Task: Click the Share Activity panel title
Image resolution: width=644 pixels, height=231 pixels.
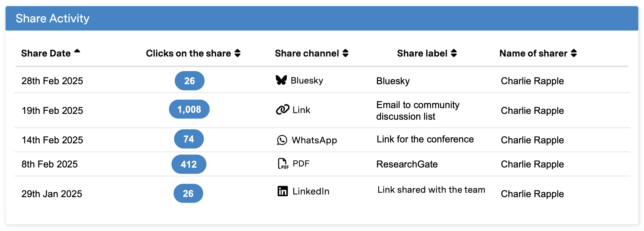Action: click(x=53, y=19)
